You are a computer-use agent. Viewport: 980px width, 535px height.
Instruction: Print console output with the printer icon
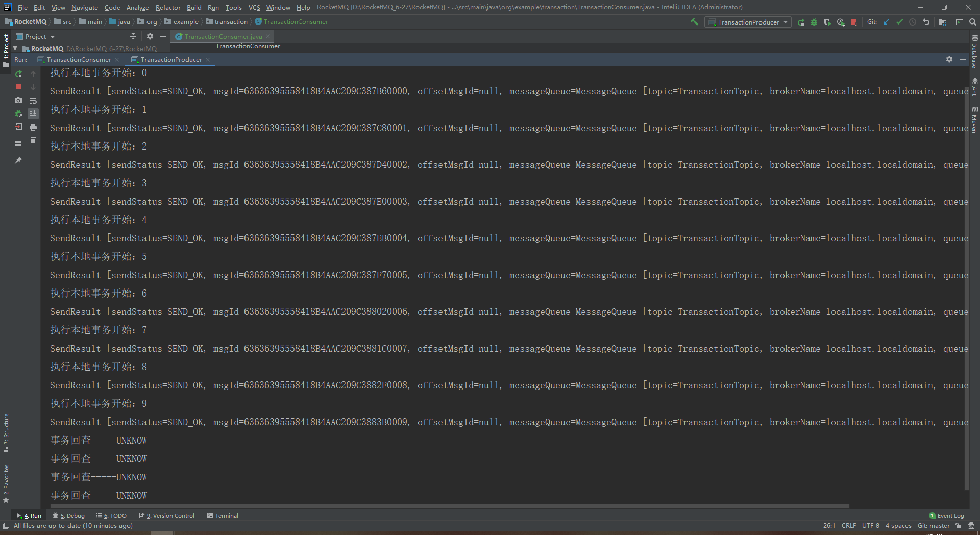[33, 127]
